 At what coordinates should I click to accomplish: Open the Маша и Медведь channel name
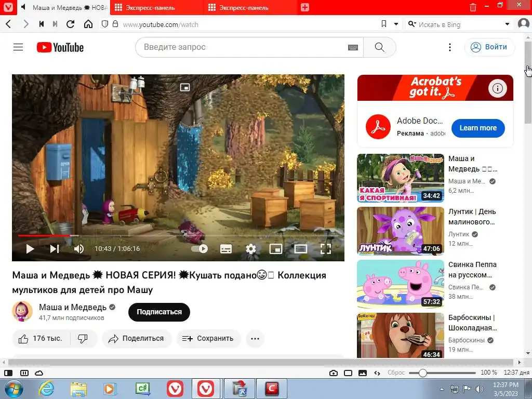73,307
